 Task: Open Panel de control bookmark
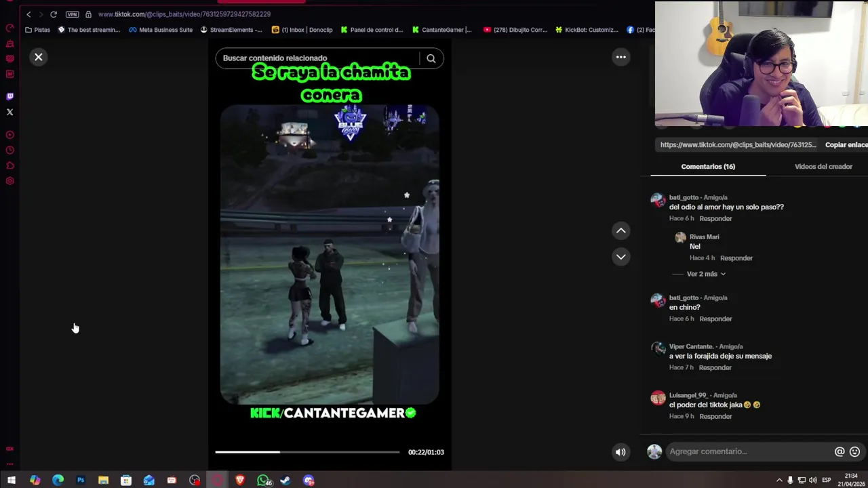click(372, 30)
